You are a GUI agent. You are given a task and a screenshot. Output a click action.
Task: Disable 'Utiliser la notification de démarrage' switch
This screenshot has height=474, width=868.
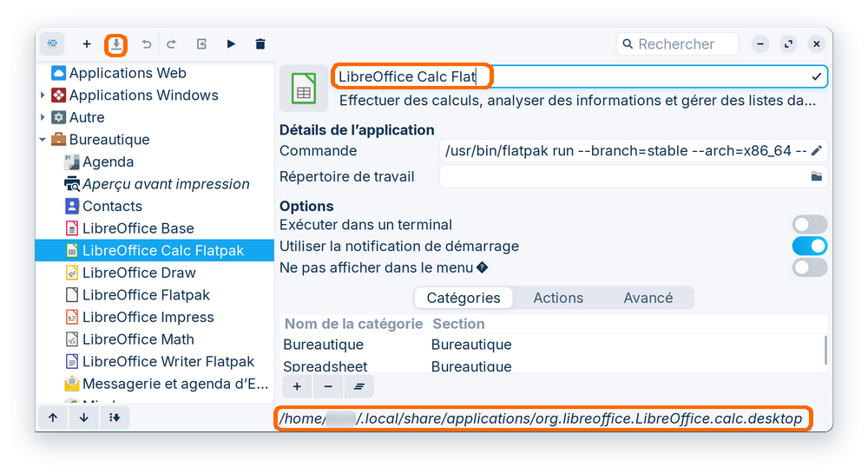pyautogui.click(x=809, y=247)
